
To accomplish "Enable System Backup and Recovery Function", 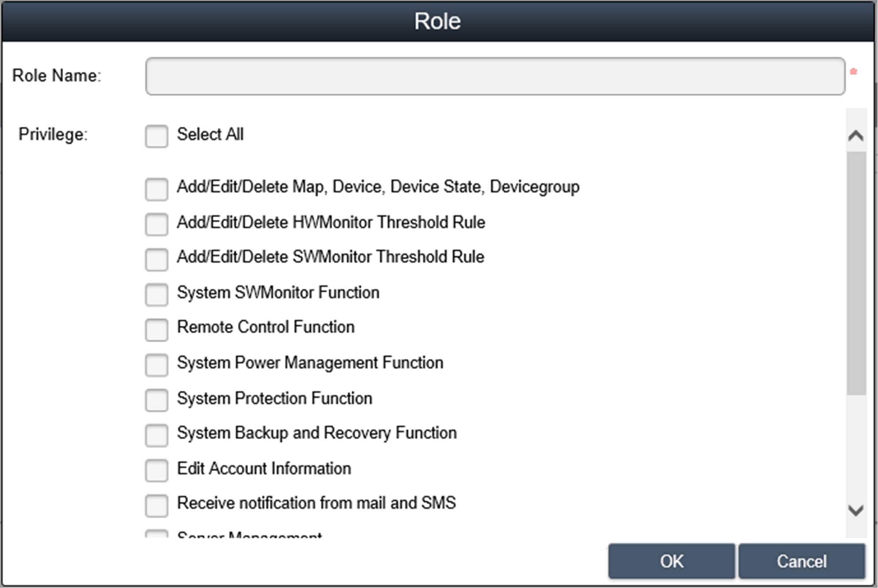I will pyautogui.click(x=156, y=435).
